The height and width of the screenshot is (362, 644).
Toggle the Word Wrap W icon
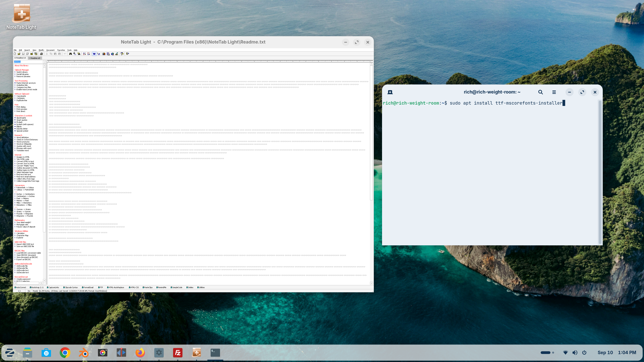pyautogui.click(x=94, y=54)
